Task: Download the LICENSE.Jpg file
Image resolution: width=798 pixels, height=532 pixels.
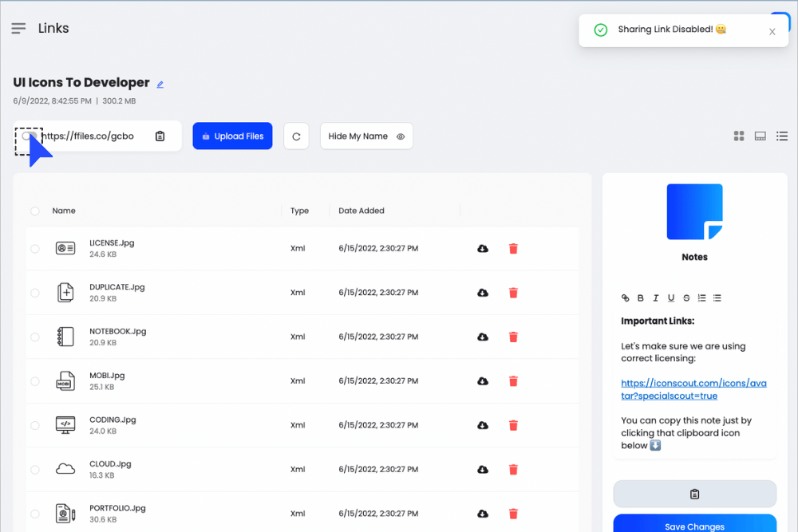Action: (483, 249)
